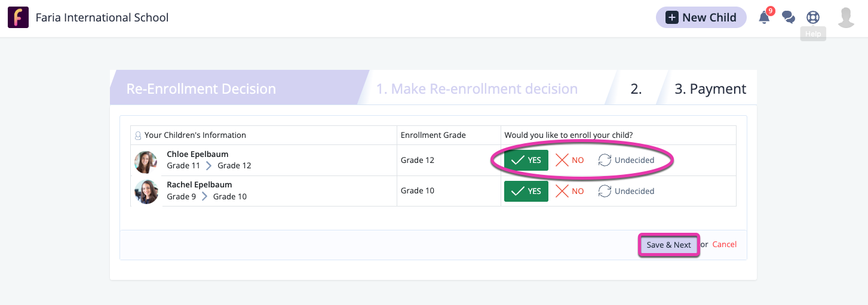Select YES for Rachel Epelbaum
The width and height of the screenshot is (868, 305).
[x=526, y=191]
